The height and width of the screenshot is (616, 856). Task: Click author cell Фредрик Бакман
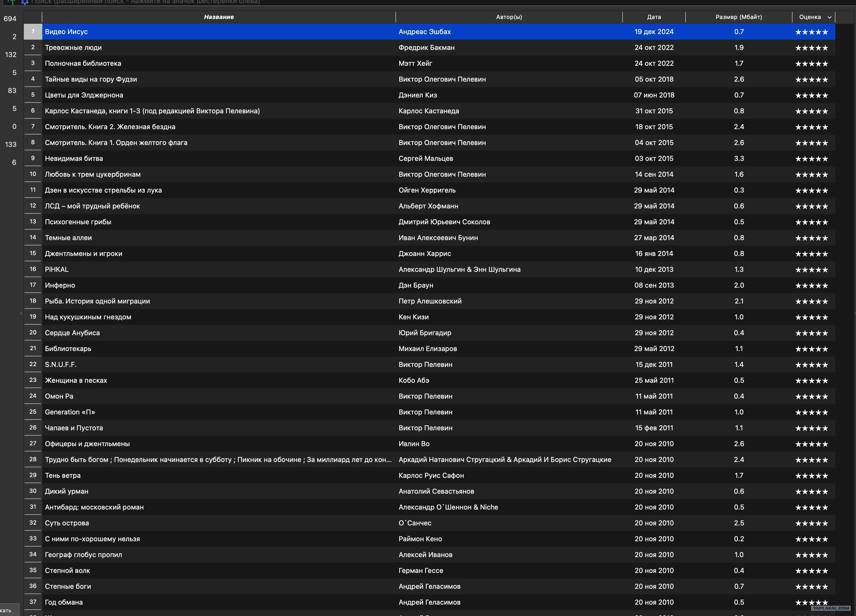(x=426, y=48)
